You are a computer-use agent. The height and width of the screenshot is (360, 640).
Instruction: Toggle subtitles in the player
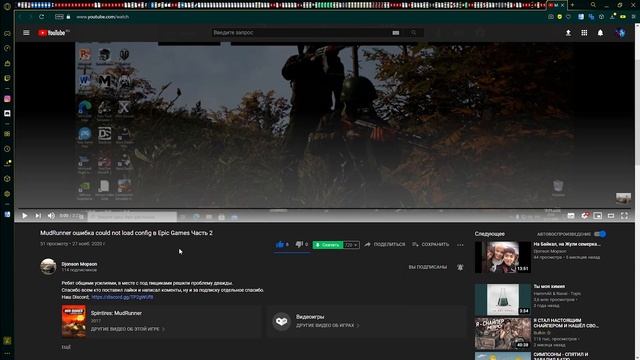(571, 216)
